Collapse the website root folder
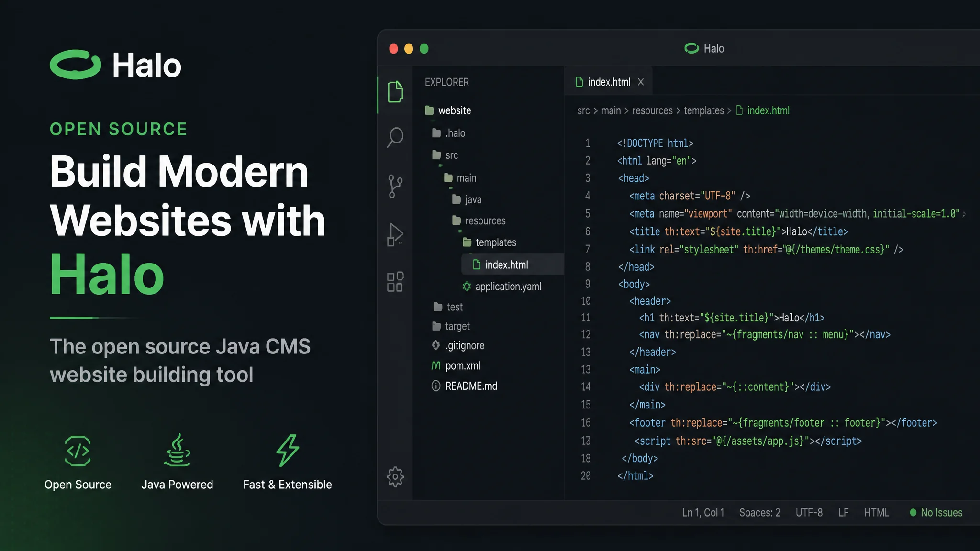Screen dimensions: 980x551 (x=448, y=110)
